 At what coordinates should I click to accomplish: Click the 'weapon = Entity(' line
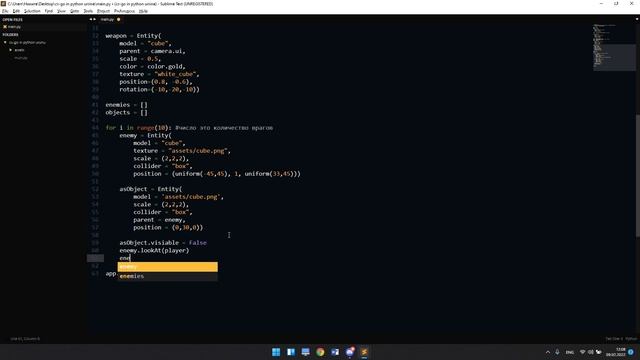coord(133,36)
